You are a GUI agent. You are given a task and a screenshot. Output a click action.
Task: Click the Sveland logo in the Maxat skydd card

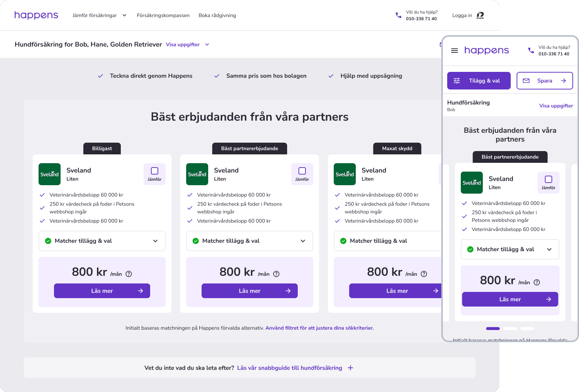pos(345,174)
